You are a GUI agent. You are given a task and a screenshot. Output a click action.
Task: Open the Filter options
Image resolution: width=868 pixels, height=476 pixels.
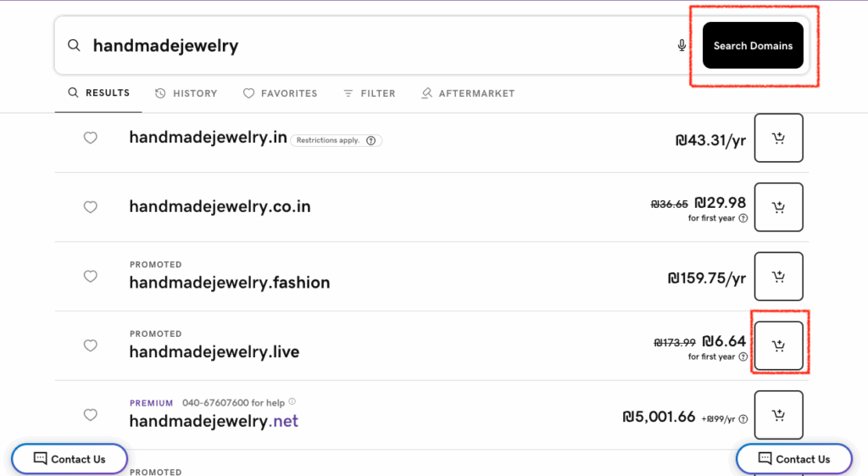click(369, 93)
